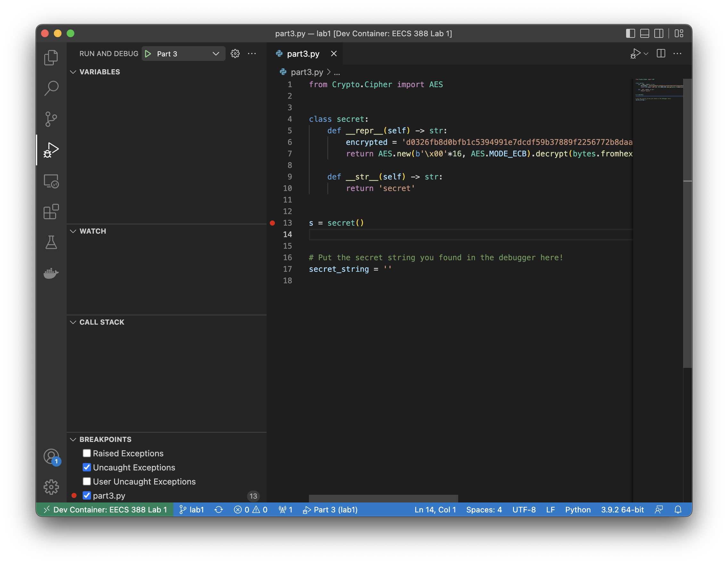728x564 pixels.
Task: Click the secret_string assignment line
Action: click(350, 269)
